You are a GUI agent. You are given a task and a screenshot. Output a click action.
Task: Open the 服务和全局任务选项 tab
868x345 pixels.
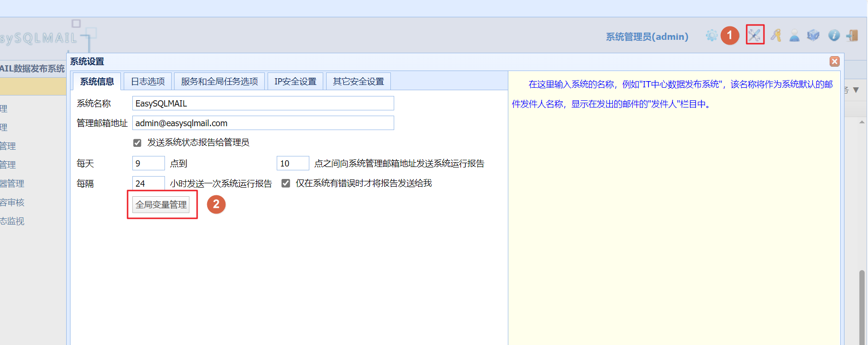click(219, 82)
